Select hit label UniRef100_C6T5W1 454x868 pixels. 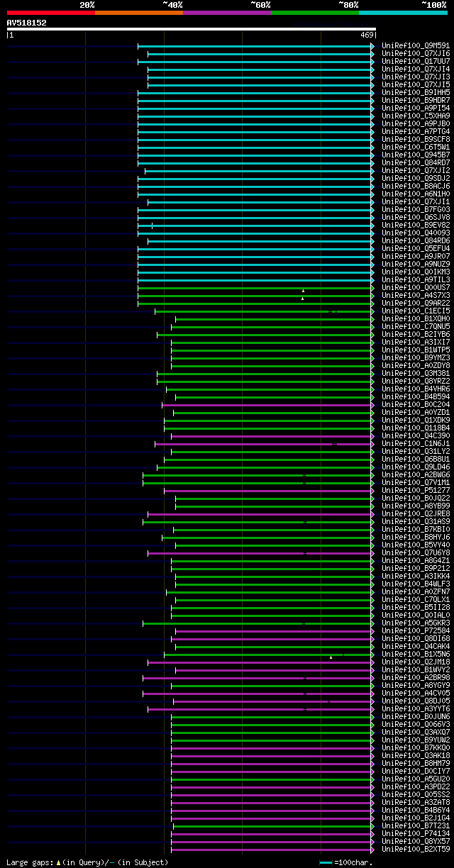pos(416,148)
